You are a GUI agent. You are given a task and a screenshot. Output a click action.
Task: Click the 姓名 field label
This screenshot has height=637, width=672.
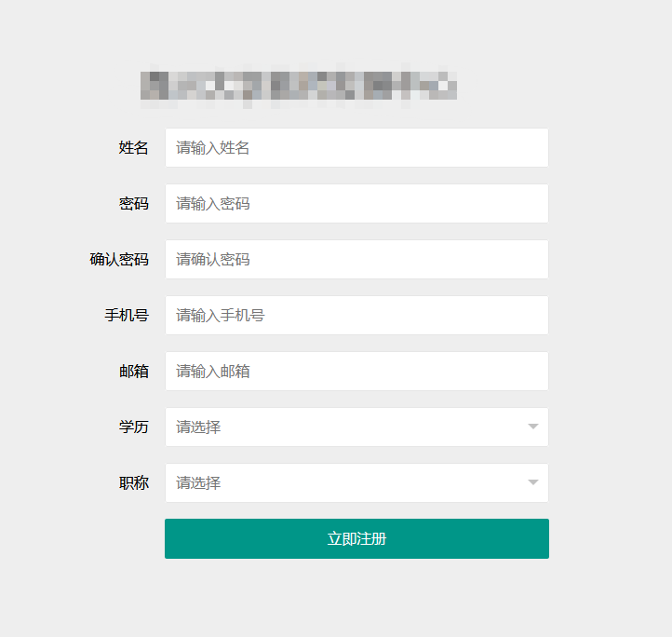(133, 148)
